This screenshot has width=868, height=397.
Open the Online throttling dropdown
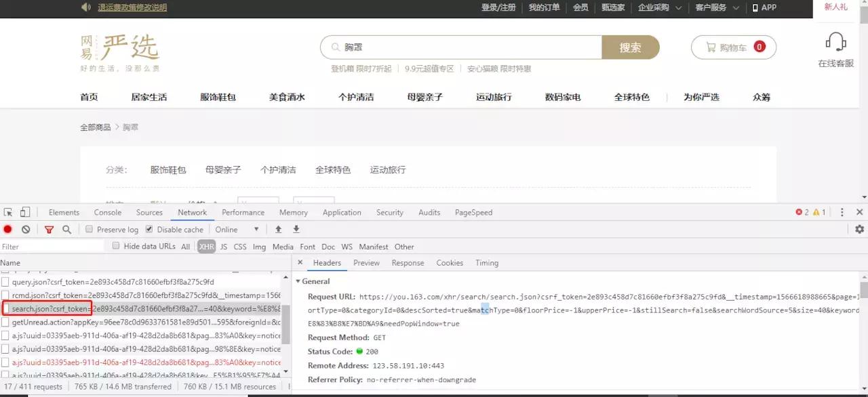coord(237,230)
